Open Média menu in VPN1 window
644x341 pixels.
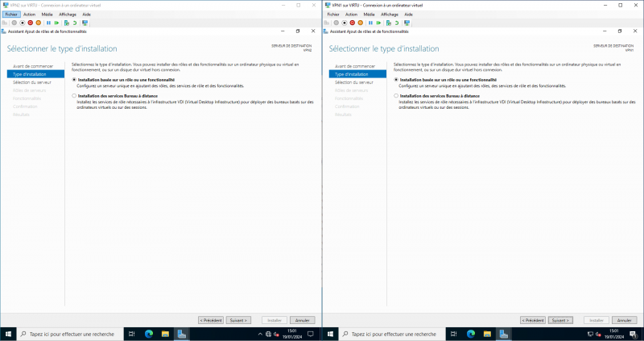point(369,15)
